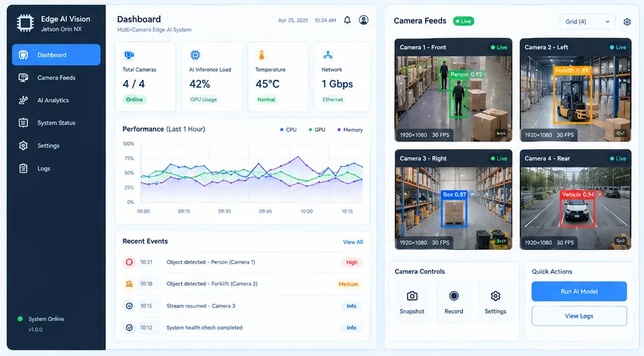Click the info icon for 10:12 event
Image resolution: width=644 pixels, height=356 pixels.
click(129, 328)
